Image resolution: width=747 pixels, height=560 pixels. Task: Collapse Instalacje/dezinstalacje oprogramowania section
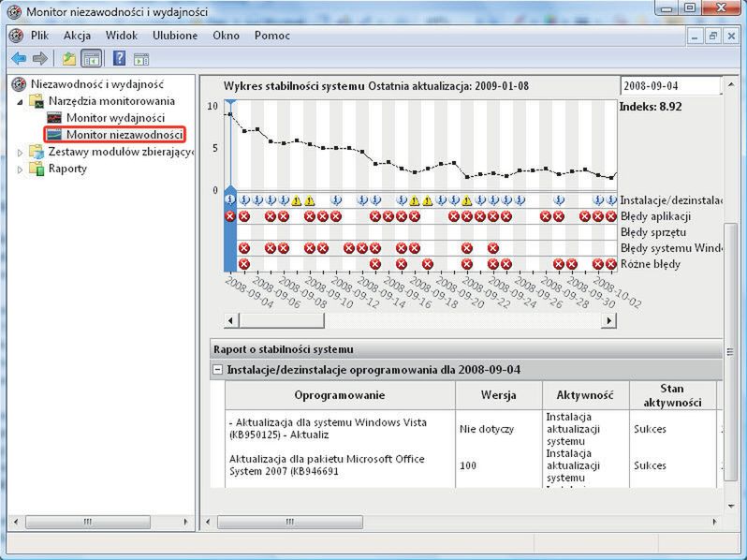[x=217, y=369]
